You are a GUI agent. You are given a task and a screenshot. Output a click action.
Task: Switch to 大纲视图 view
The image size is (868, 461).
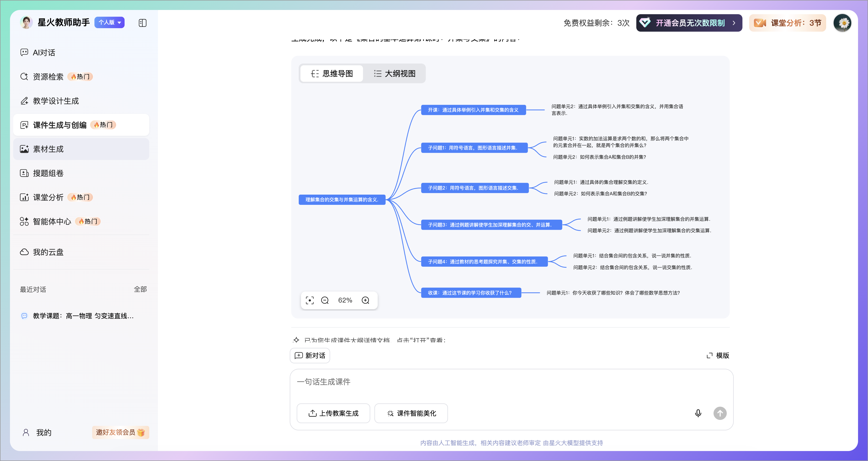pos(394,74)
